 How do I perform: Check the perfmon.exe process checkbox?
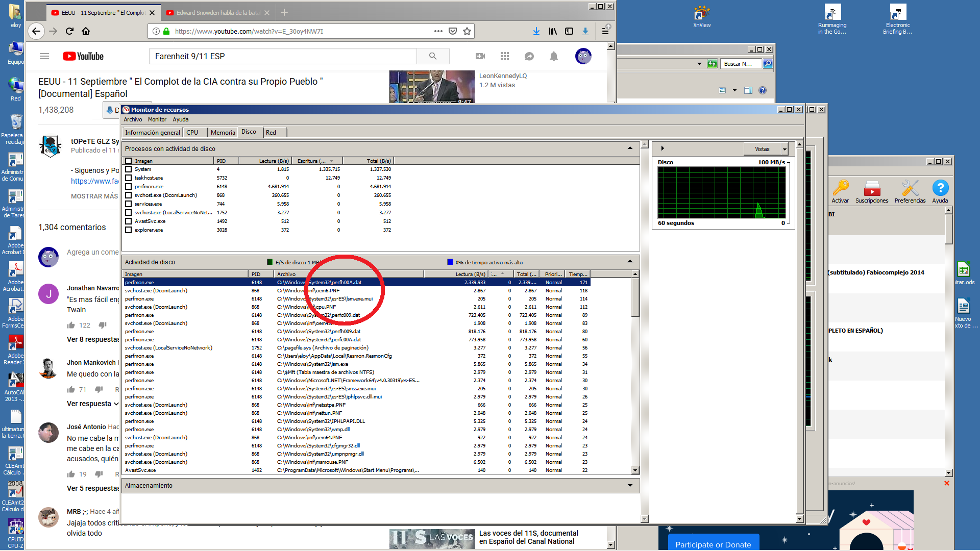tap(129, 187)
